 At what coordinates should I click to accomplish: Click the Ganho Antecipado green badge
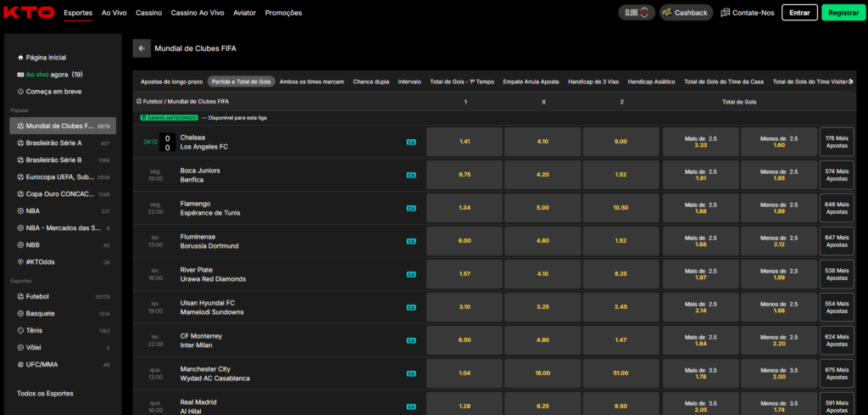[170, 117]
